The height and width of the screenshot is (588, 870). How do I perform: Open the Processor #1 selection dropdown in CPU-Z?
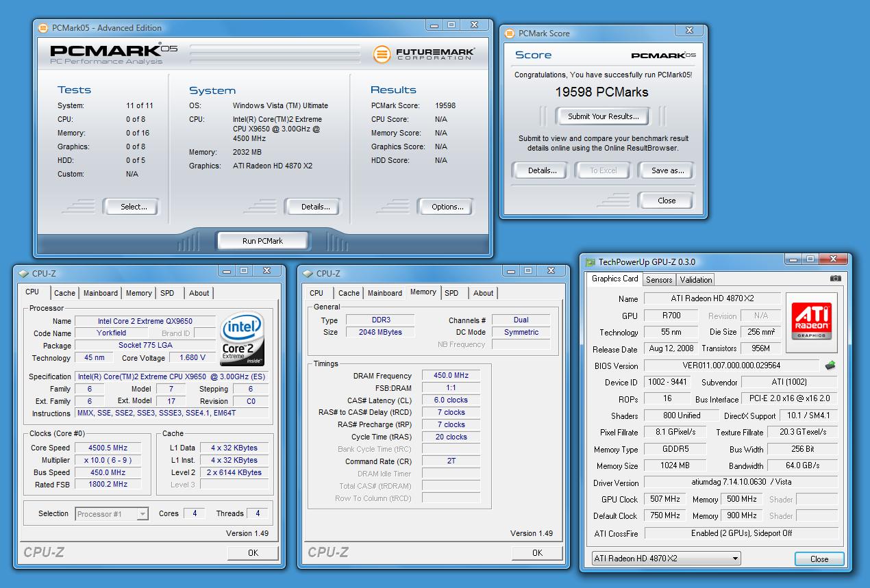point(112,514)
